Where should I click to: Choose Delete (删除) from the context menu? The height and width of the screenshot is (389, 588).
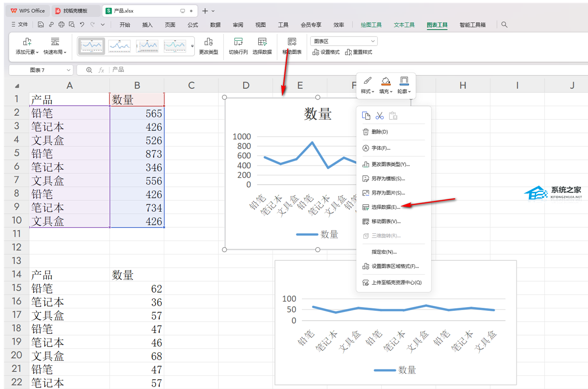coord(379,132)
